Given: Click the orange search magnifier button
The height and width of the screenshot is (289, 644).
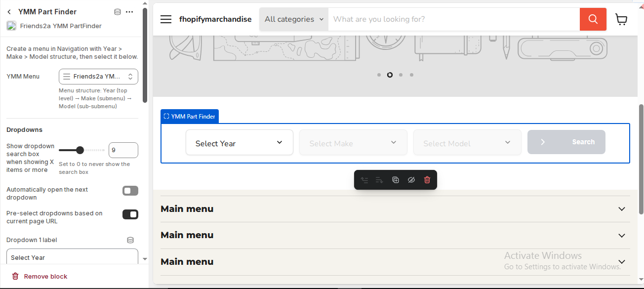Looking at the screenshot, I should [593, 19].
